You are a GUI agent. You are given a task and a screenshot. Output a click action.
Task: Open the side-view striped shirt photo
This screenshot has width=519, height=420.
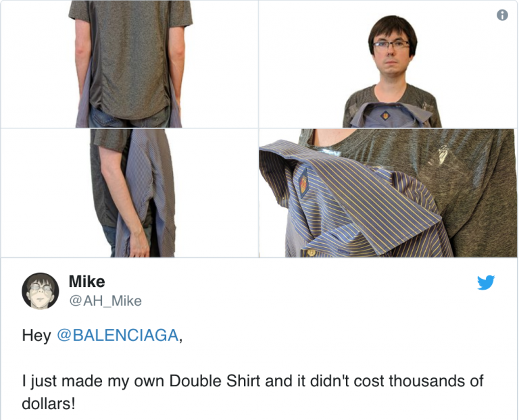[130, 193]
